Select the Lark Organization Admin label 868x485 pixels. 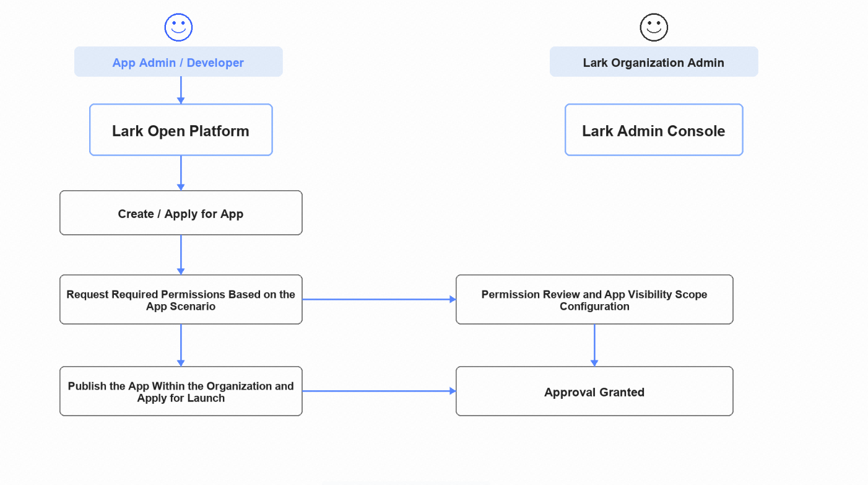[x=654, y=62]
